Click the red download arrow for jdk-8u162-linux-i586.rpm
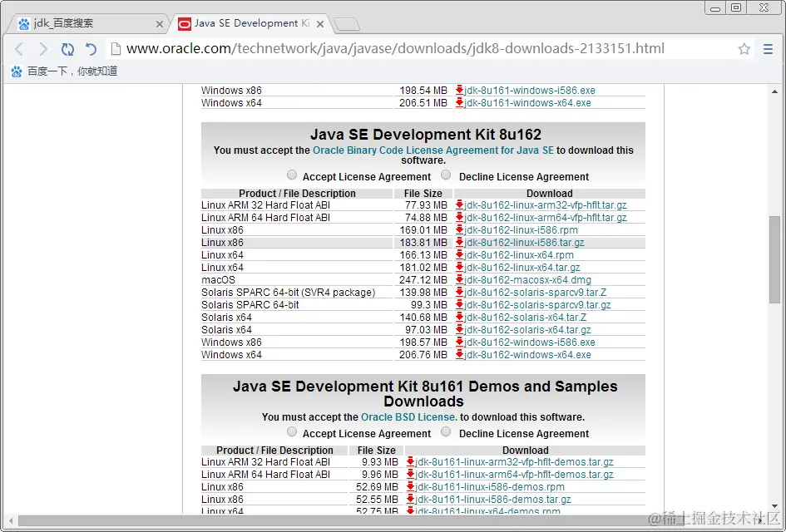Image resolution: width=786 pixels, height=532 pixels. 459,230
